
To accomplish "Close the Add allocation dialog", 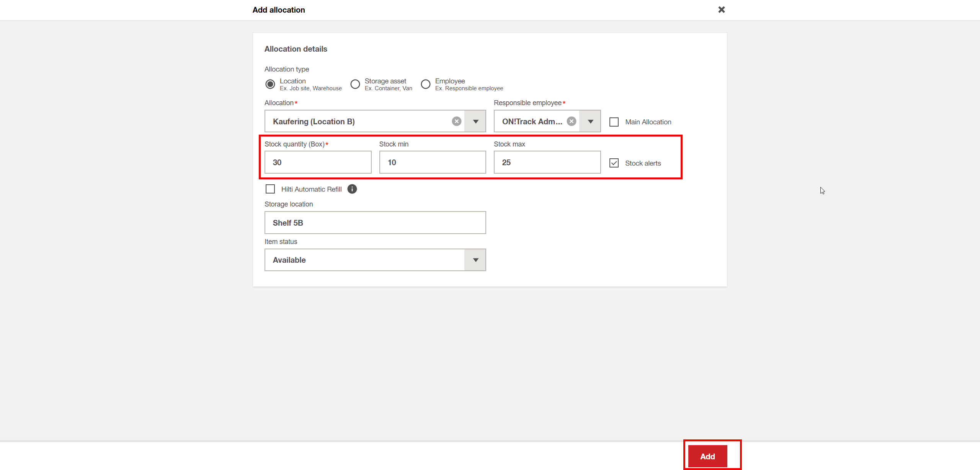I will coord(721,10).
